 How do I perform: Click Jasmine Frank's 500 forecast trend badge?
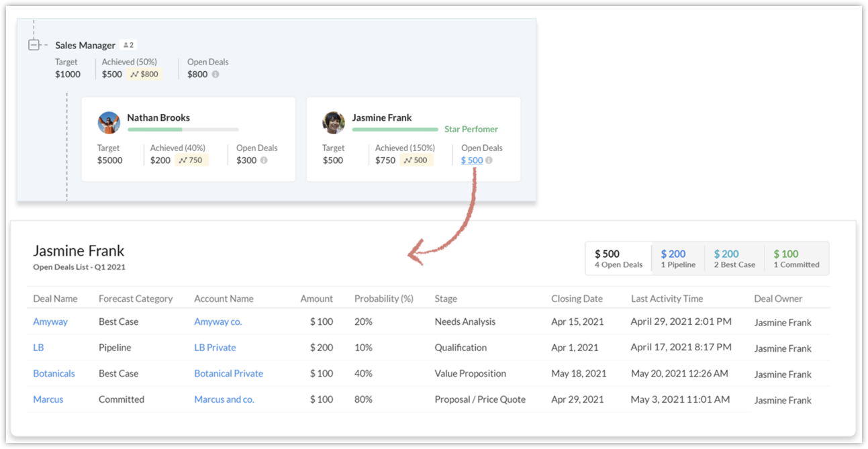(x=416, y=160)
